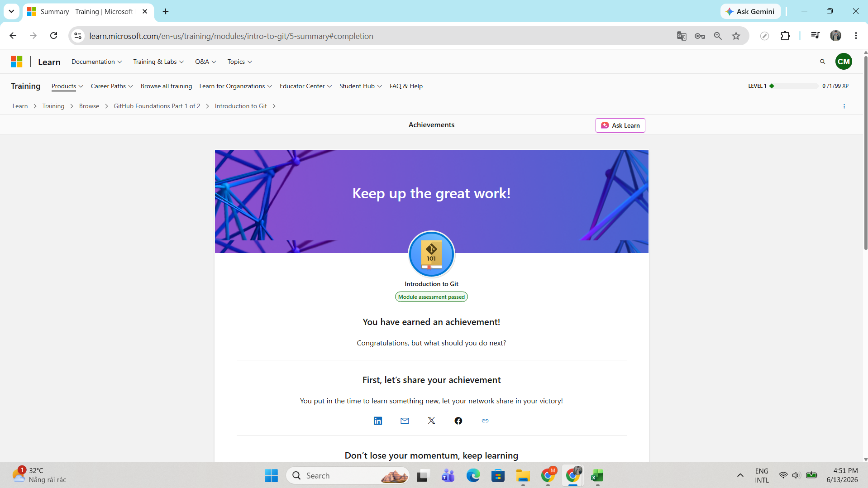Click the Achievements heading
This screenshot has width=868, height=488.
click(431, 125)
